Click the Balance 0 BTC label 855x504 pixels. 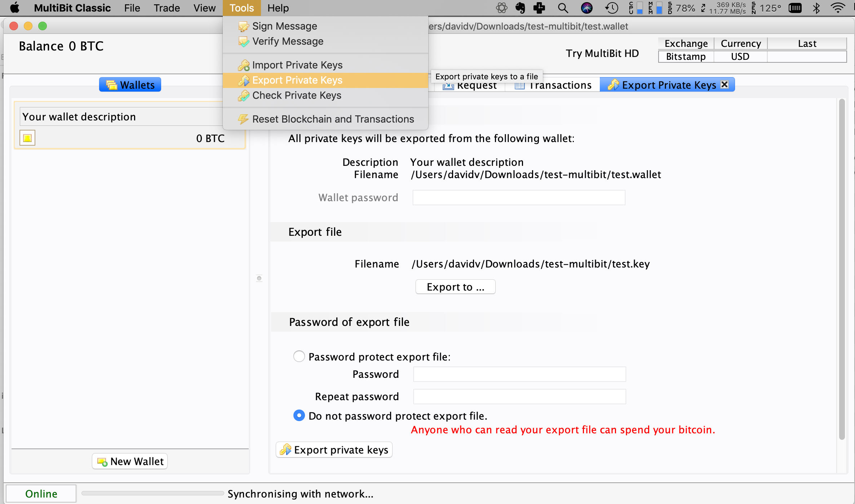tap(61, 46)
